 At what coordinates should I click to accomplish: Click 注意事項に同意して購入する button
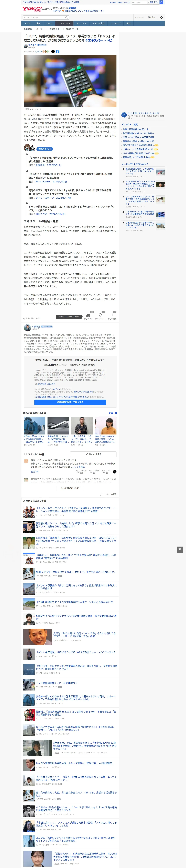pos(70,402)
